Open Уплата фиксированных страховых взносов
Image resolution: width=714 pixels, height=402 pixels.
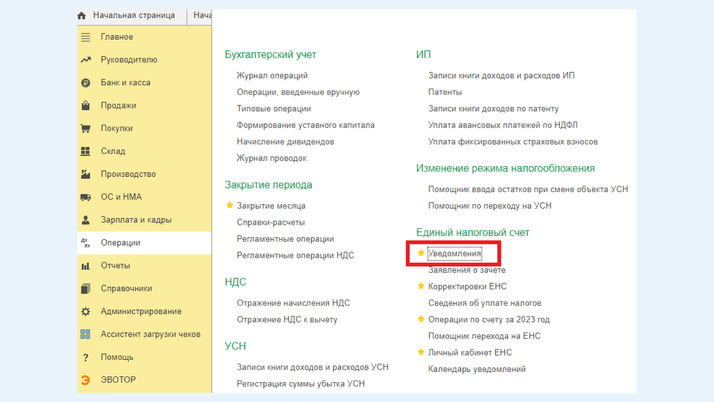[x=513, y=142]
